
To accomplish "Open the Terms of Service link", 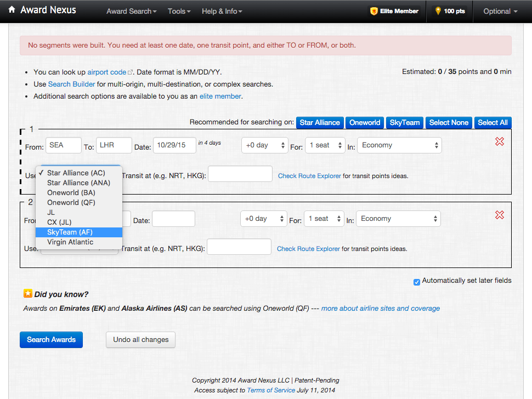I will tap(271, 390).
